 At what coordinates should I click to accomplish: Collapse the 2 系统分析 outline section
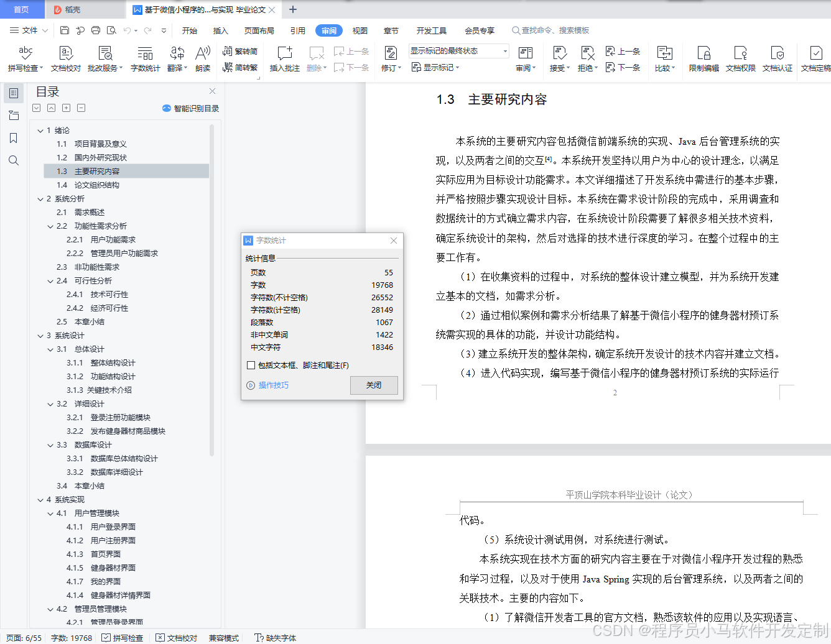[40, 198]
